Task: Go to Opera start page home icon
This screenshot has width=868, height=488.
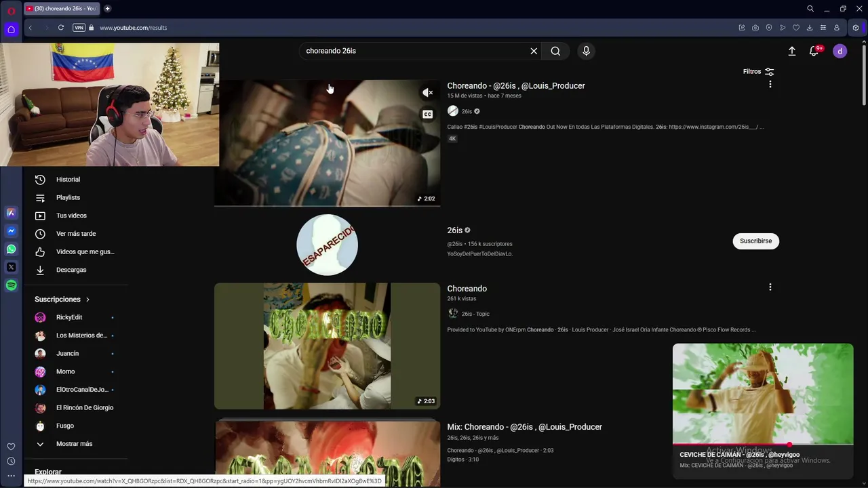Action: pyautogui.click(x=11, y=29)
